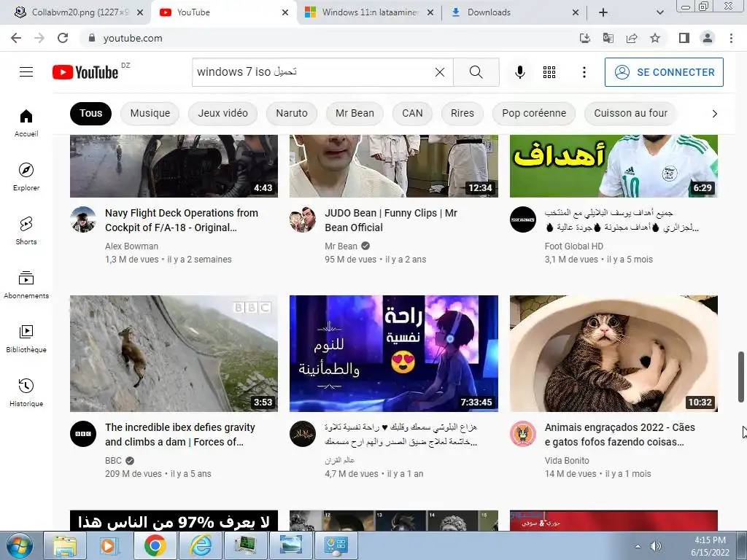Image resolution: width=747 pixels, height=560 pixels.
Task: Reload the YouTube page
Action: pos(63,38)
